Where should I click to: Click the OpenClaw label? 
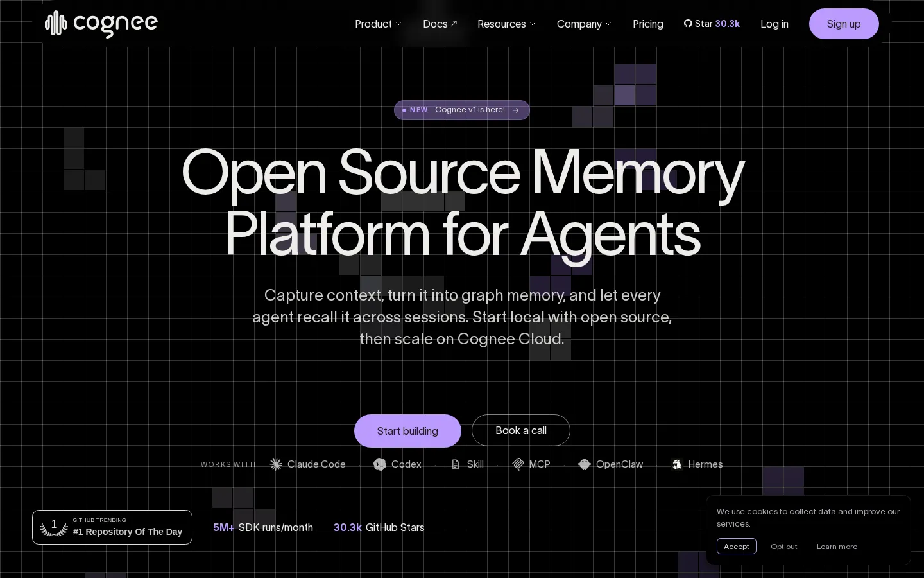619,464
